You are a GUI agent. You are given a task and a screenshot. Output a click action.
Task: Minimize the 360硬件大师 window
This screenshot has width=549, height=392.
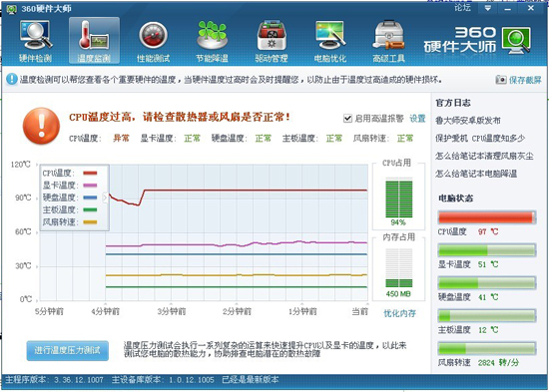(508, 8)
